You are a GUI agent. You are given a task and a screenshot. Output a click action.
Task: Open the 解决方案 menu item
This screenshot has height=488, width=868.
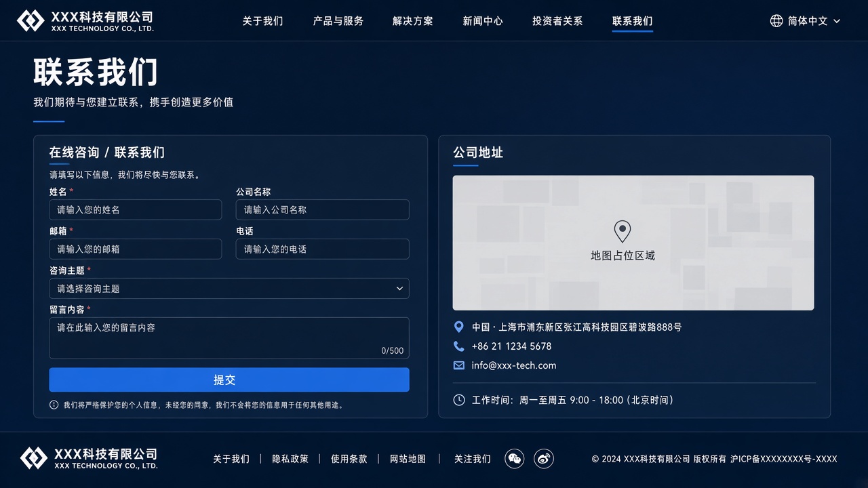coord(413,21)
